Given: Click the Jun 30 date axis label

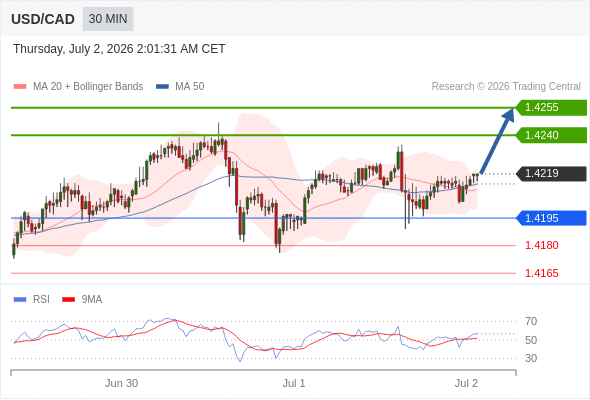Looking at the screenshot, I should point(121,383).
